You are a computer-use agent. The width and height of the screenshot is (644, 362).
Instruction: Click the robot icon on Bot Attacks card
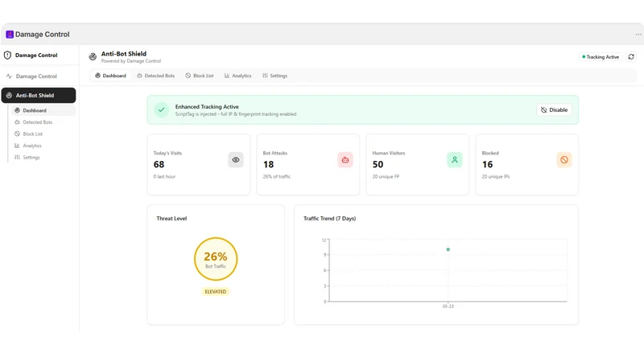click(x=345, y=160)
